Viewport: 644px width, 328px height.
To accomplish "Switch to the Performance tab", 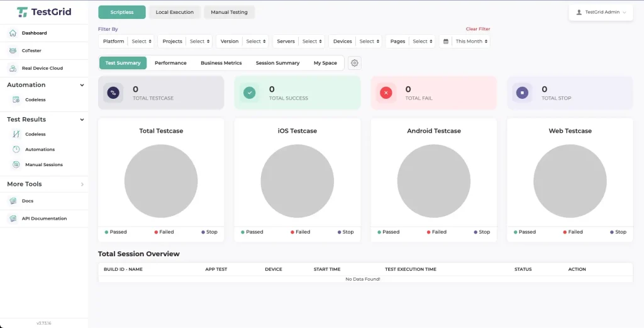I will point(170,63).
